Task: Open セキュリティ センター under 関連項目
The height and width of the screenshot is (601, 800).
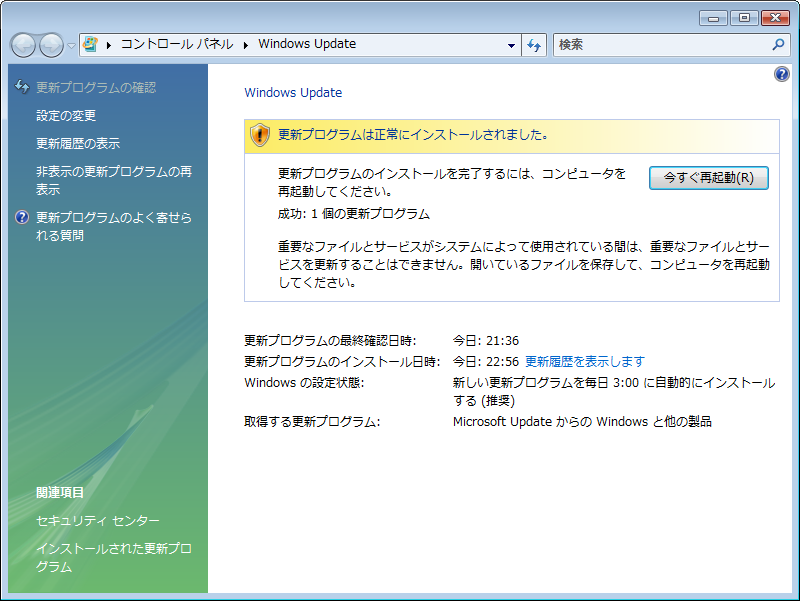Action: click(97, 521)
